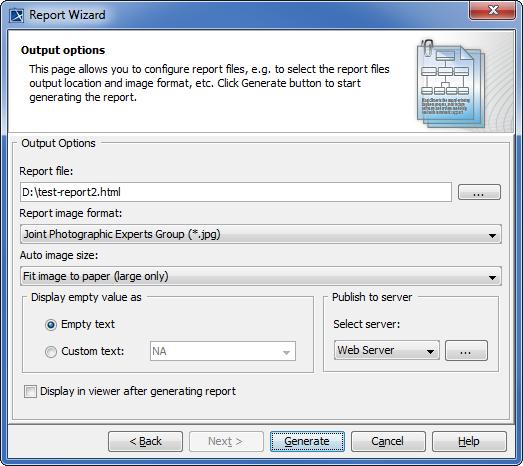The width and height of the screenshot is (523, 466).
Task: Cancel the report wizard
Action: 388,441
